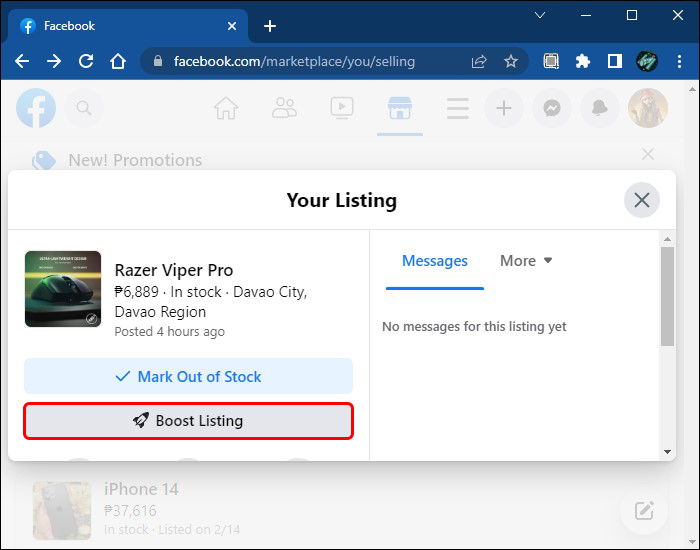Open the Chrome profile avatar

tap(646, 61)
